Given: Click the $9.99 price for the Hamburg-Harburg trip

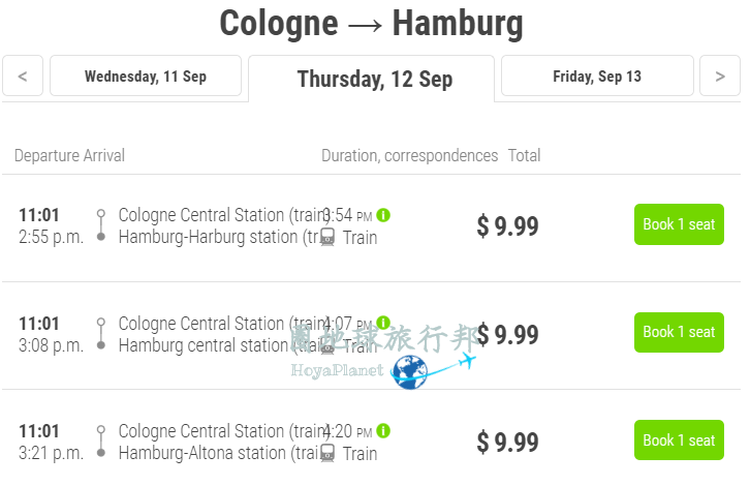Looking at the screenshot, I should (x=507, y=226).
